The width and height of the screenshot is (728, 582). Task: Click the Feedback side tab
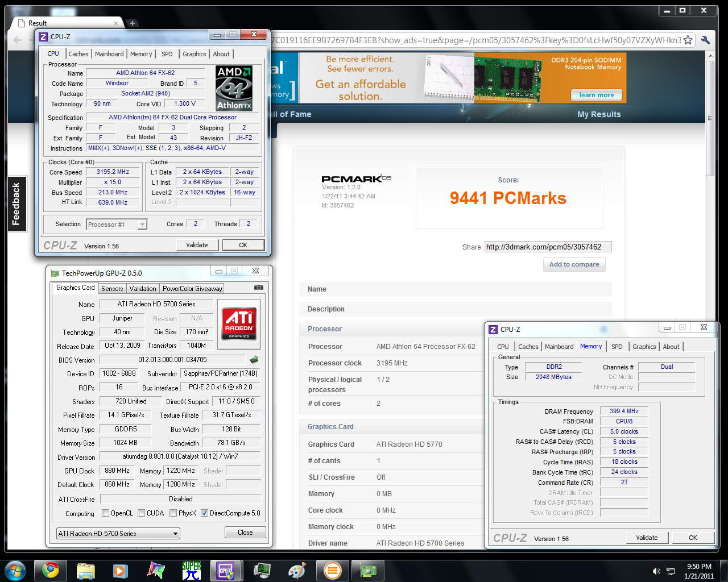(x=16, y=204)
